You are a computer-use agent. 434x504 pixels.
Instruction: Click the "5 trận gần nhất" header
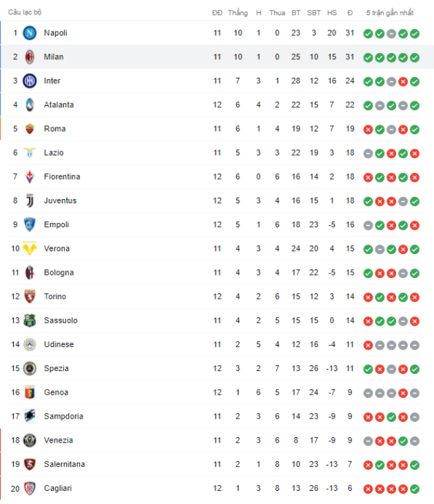click(x=390, y=12)
